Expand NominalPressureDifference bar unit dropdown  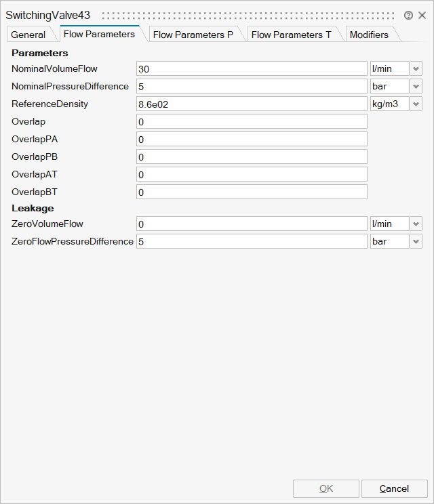pyautogui.click(x=416, y=86)
